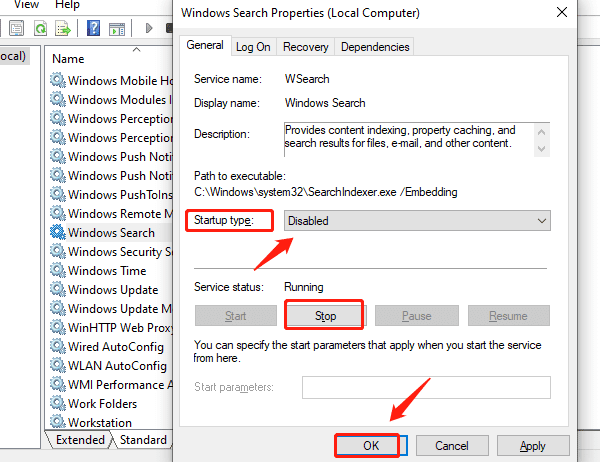Switch to the Log On tab

(x=253, y=47)
